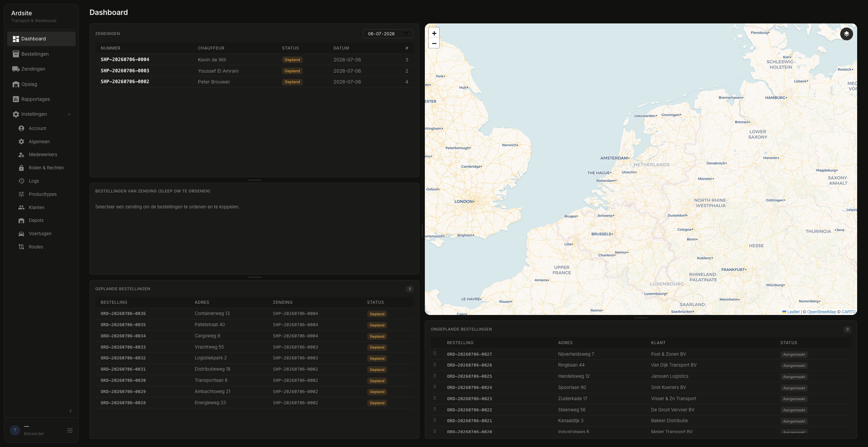Click the KLANT column header
This screenshot has width=868, height=447.
pos(658,343)
